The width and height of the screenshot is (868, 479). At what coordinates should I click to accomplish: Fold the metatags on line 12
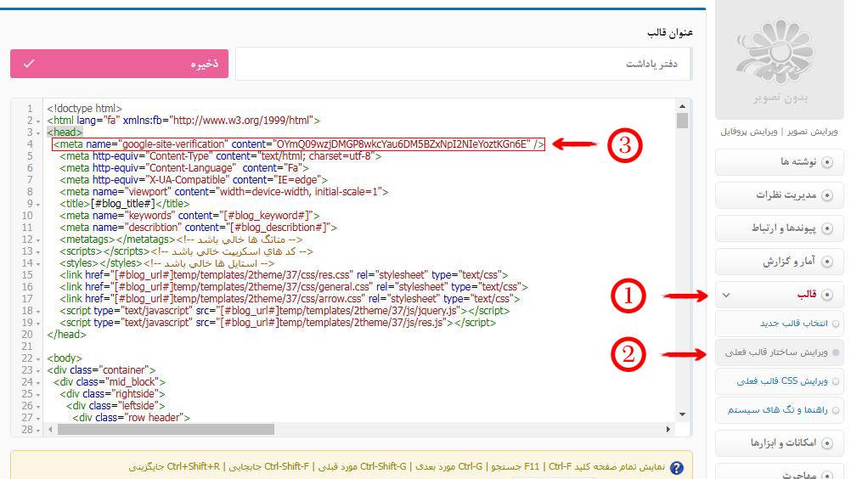[x=38, y=240]
